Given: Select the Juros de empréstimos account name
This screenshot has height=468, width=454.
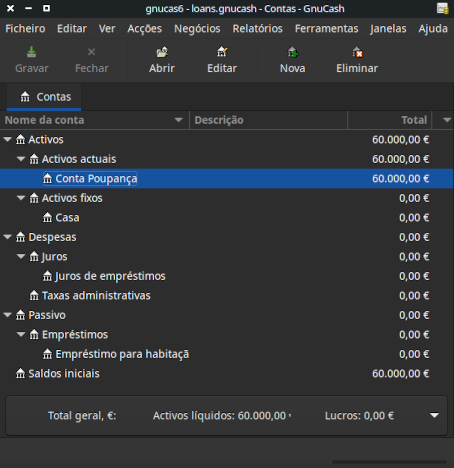Looking at the screenshot, I should 110,276.
